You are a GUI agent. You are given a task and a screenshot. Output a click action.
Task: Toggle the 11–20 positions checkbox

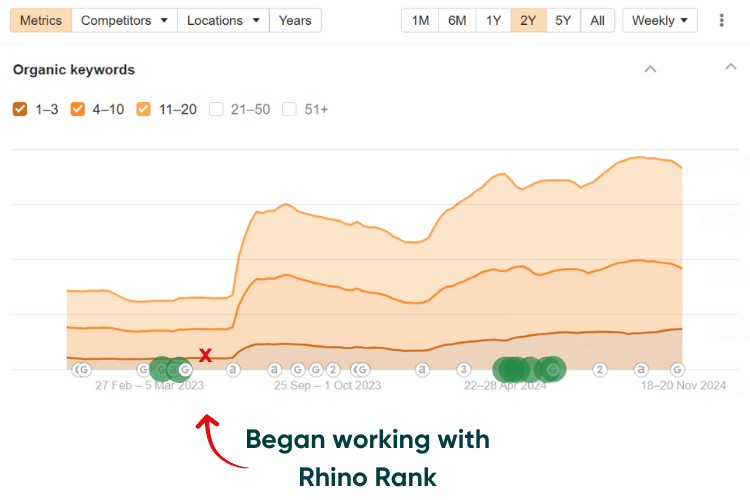pyautogui.click(x=143, y=109)
